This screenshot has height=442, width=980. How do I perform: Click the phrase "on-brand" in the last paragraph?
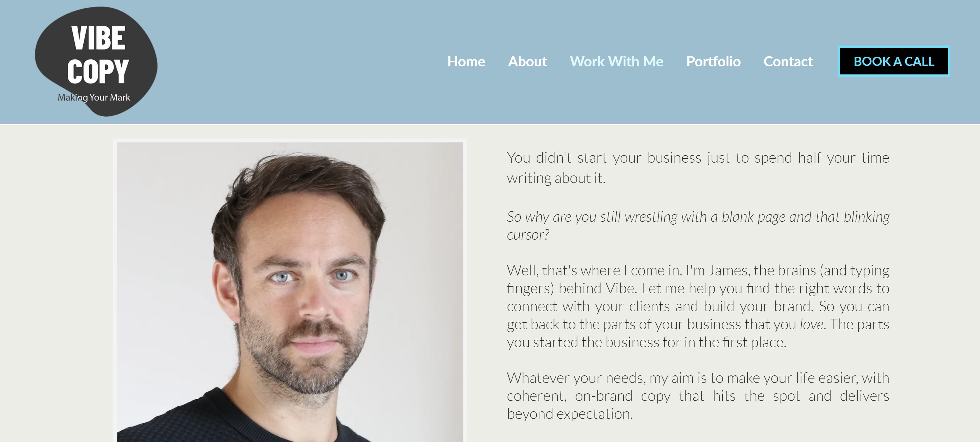[x=603, y=396]
